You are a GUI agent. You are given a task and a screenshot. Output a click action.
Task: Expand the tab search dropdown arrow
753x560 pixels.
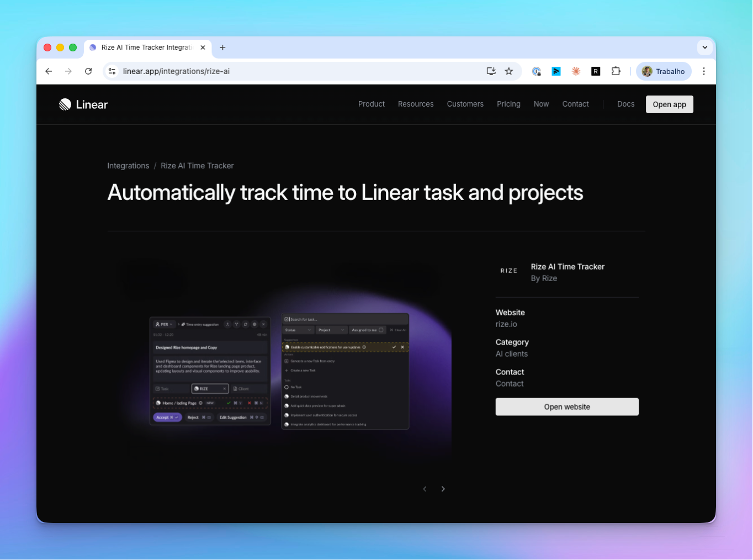click(704, 47)
